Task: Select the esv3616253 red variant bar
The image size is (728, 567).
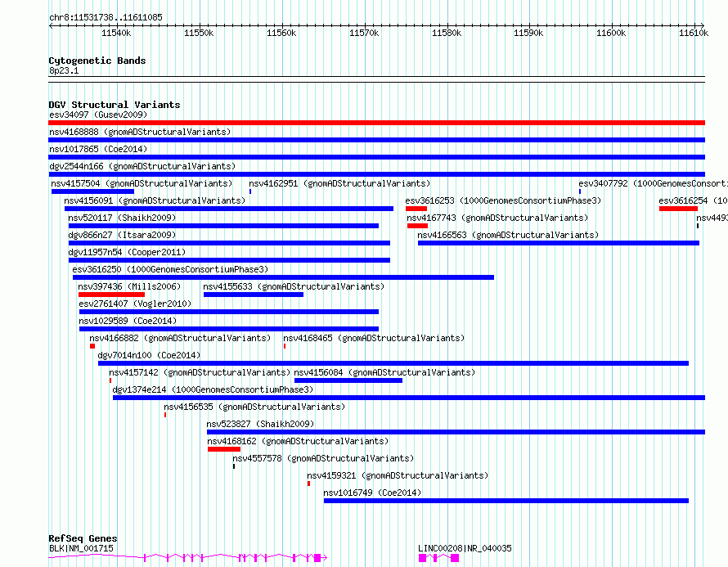Action: pyautogui.click(x=416, y=209)
